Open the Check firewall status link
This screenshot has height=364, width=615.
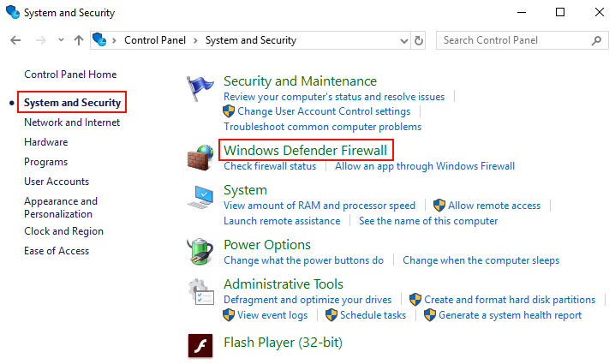pos(270,166)
